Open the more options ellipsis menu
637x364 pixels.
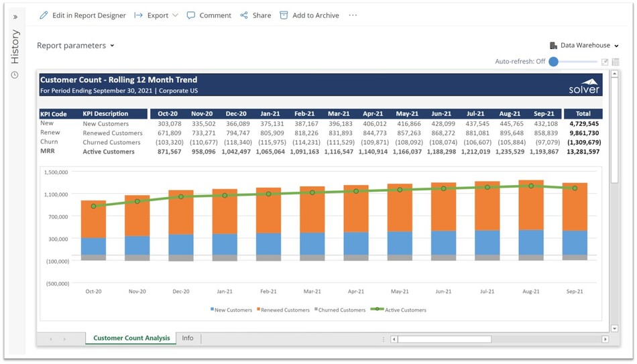353,15
